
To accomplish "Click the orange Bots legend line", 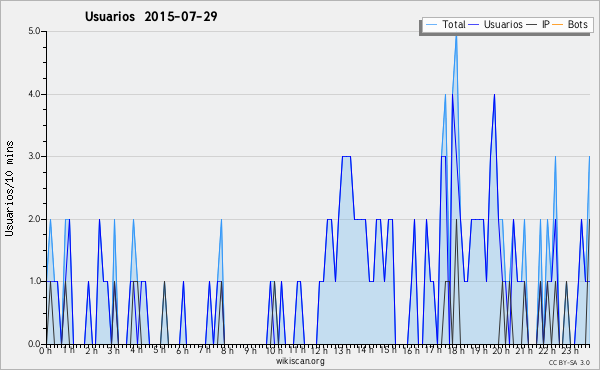I will coord(558,25).
